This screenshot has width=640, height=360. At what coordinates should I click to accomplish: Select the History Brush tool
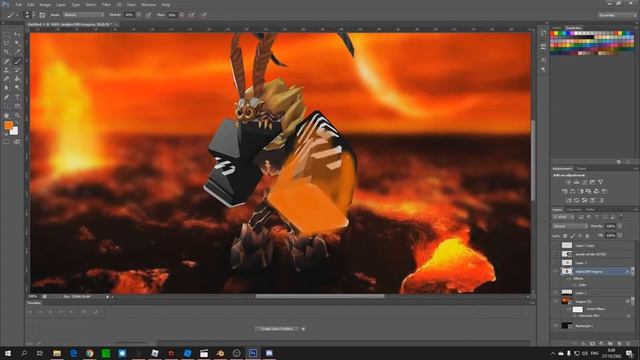pyautogui.click(x=17, y=70)
